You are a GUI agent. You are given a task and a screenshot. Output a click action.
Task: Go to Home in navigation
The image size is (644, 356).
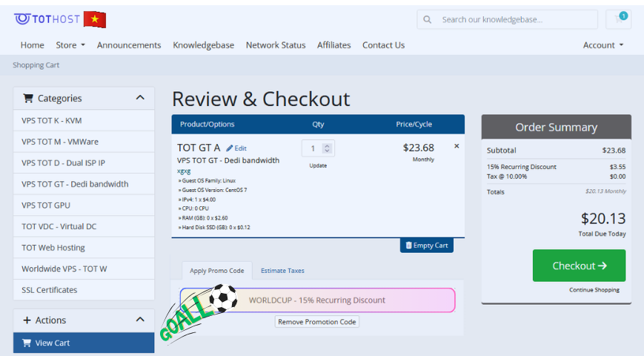point(33,45)
